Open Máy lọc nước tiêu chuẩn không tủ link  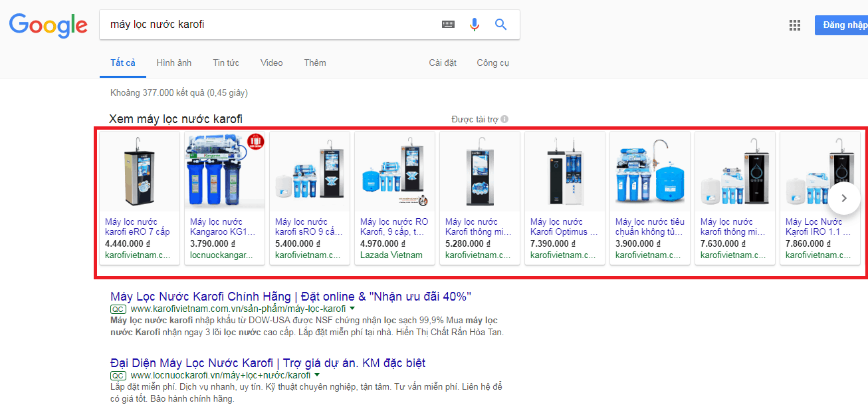pos(650,227)
